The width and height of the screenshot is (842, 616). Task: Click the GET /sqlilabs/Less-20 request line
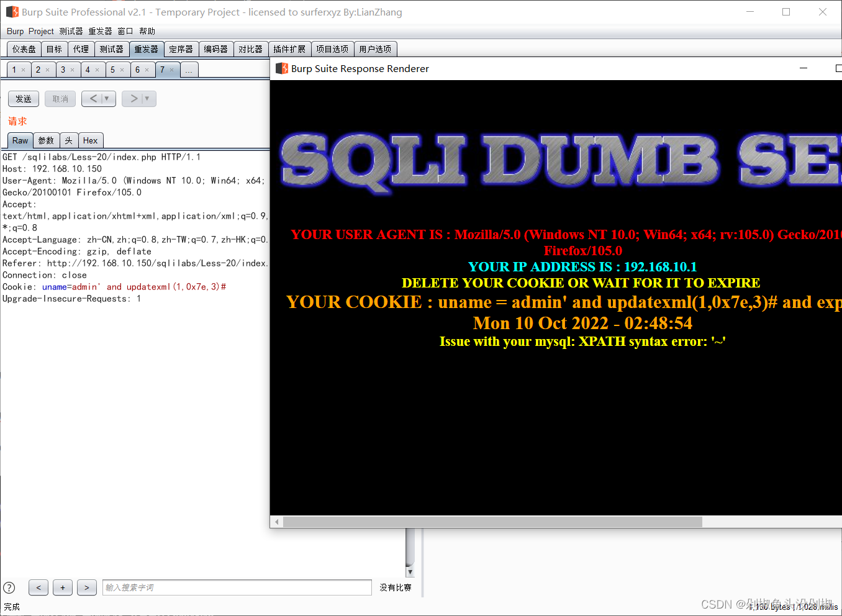tap(102, 157)
